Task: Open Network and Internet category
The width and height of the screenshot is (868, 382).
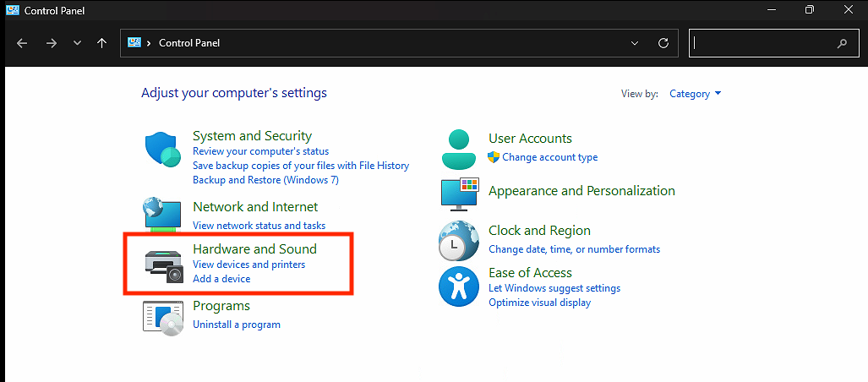Action: [x=255, y=206]
